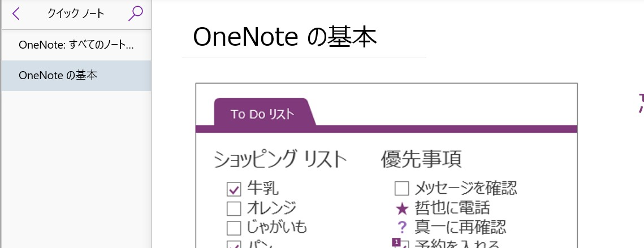
Task: Click the クイック ノート section header
Action: pos(76,14)
